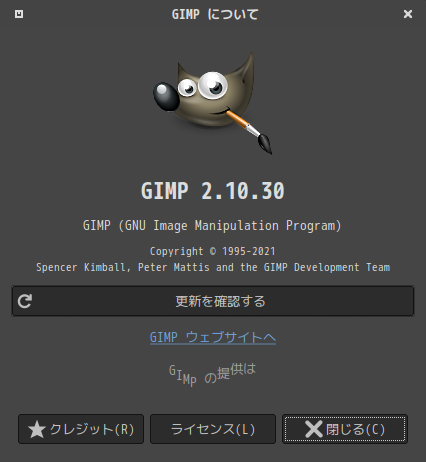The width and height of the screenshot is (426, 462).
Task: Click the 閉じる(C) button
Action: 345,429
